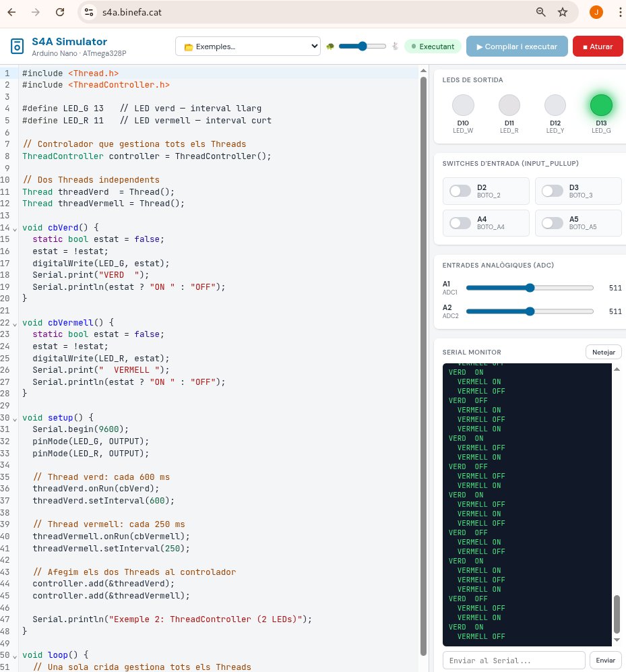The height and width of the screenshot is (672, 626).
Task: Collapse the cbVermell function fold arrow
Action: (x=15, y=323)
